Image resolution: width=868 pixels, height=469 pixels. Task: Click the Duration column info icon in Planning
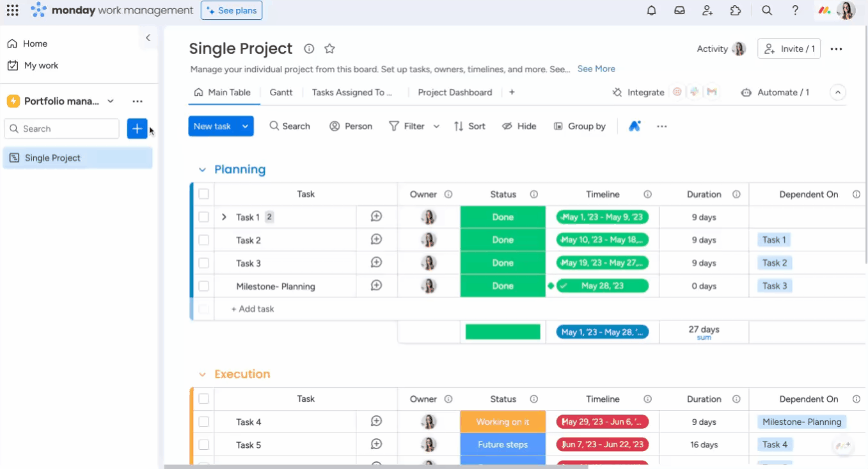[736, 195]
